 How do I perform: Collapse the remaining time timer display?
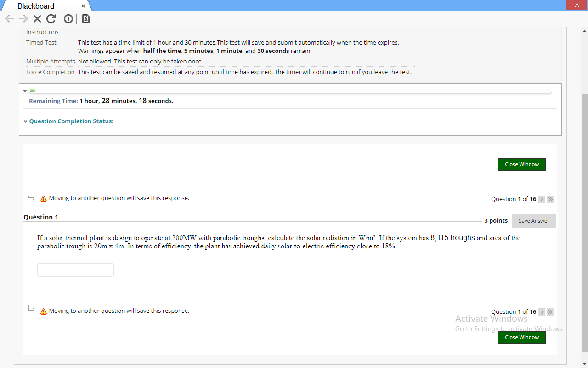click(x=25, y=91)
